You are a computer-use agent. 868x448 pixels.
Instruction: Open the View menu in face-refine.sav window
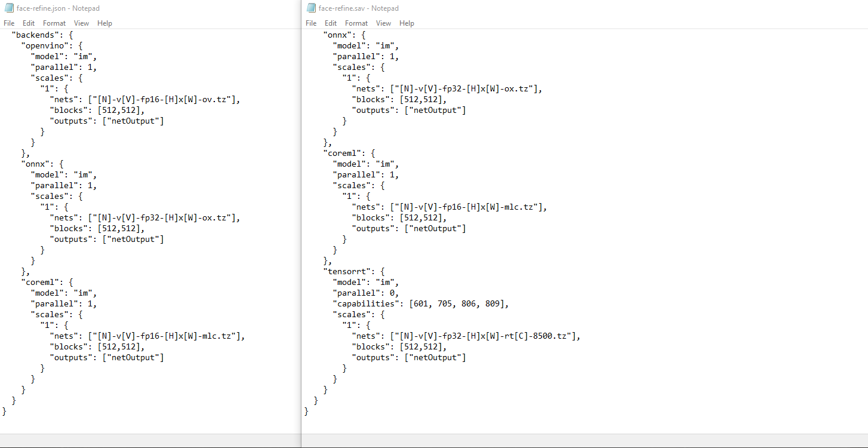(383, 23)
